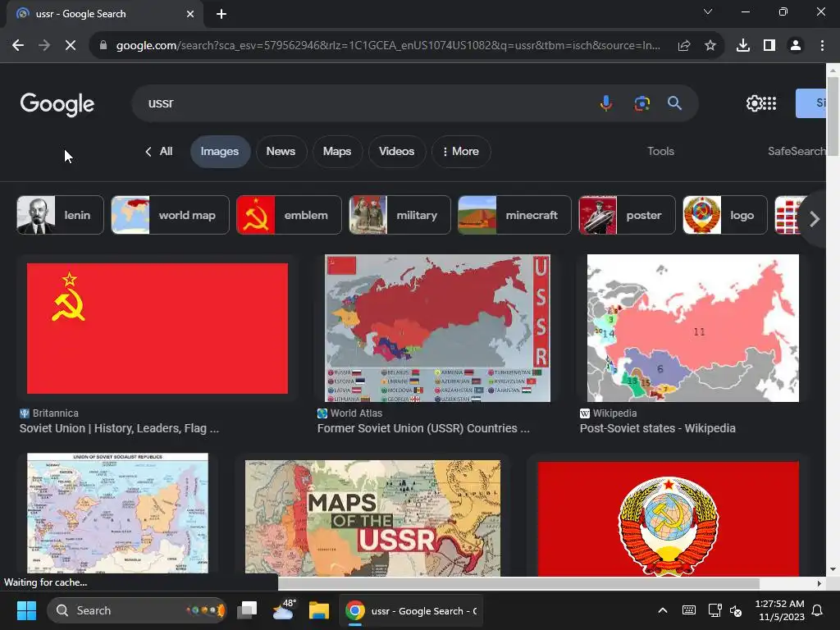840x630 pixels.
Task: Click the Google logo
Action: (x=57, y=104)
